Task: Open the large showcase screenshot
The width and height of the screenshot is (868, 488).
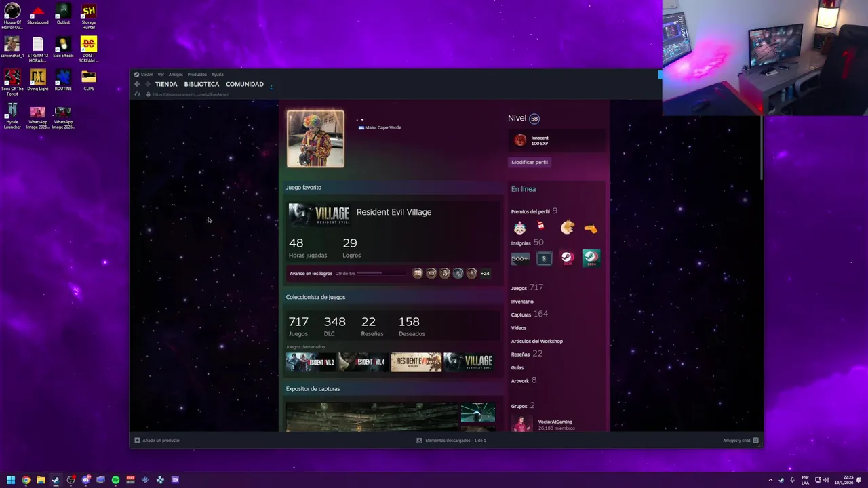Action: pos(372,417)
